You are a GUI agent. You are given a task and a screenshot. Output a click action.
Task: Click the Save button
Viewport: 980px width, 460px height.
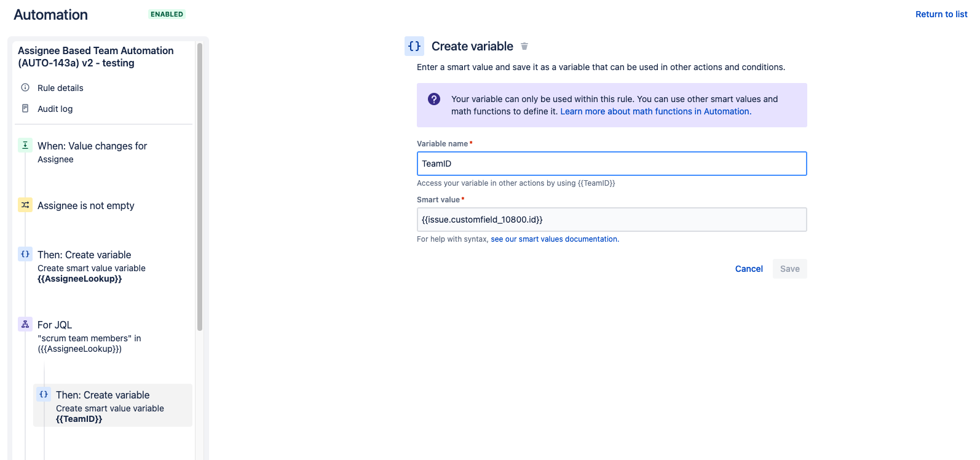790,269
